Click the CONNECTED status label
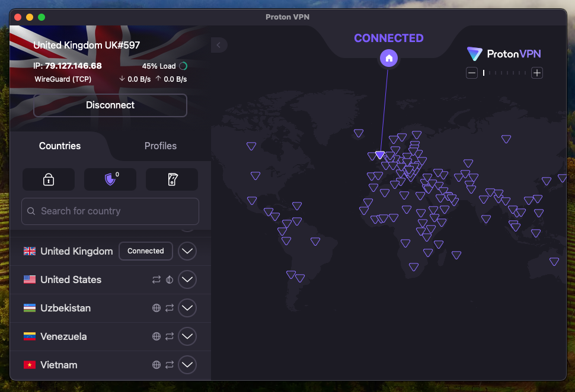575x392 pixels. 389,38
